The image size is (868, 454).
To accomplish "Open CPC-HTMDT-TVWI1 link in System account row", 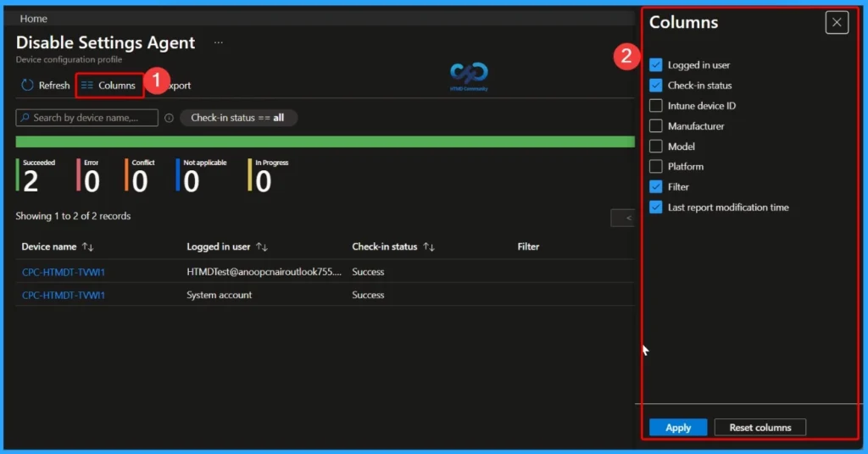I will point(63,296).
